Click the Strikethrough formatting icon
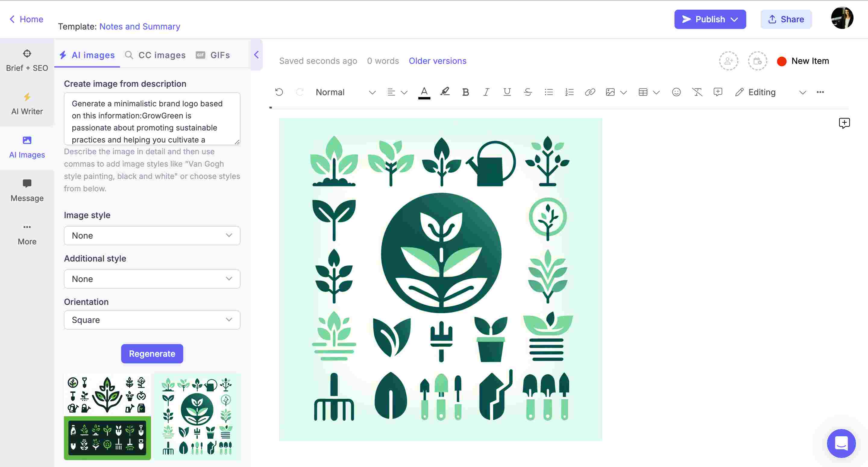868x467 pixels. point(527,92)
